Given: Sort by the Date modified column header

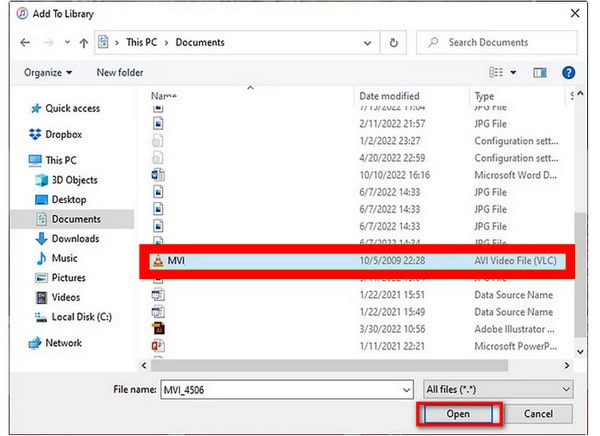Looking at the screenshot, I should (389, 96).
